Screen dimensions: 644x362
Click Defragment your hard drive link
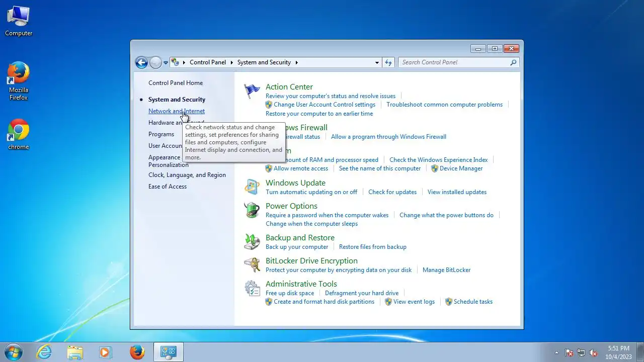click(x=362, y=293)
